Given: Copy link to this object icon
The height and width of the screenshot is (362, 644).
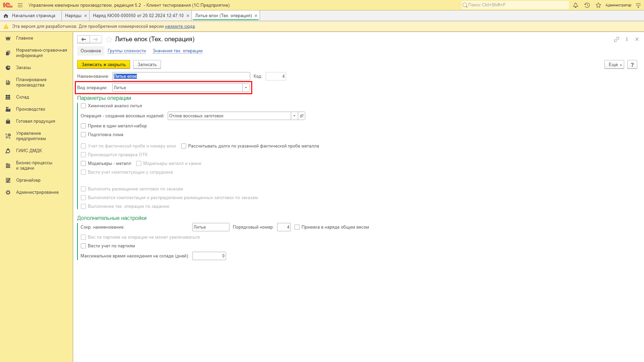Looking at the screenshot, I should (616, 39).
